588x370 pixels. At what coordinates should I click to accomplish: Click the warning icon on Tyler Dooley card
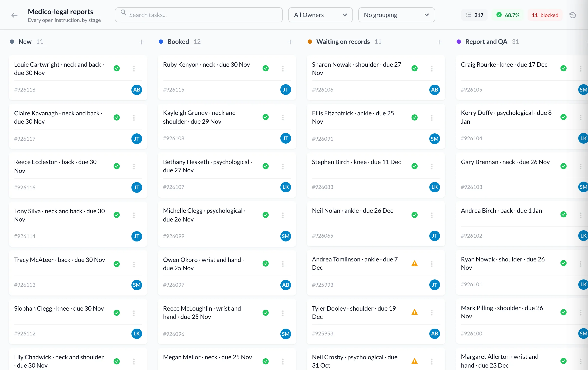414,312
